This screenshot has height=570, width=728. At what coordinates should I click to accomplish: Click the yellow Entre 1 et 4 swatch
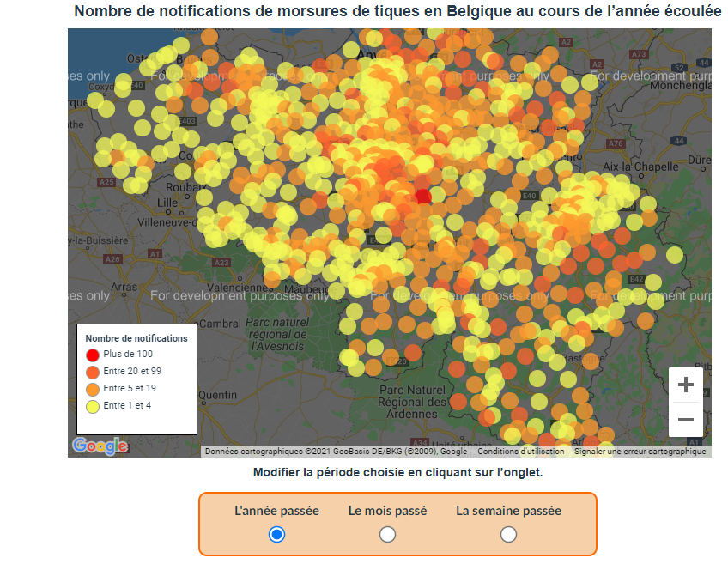point(93,407)
